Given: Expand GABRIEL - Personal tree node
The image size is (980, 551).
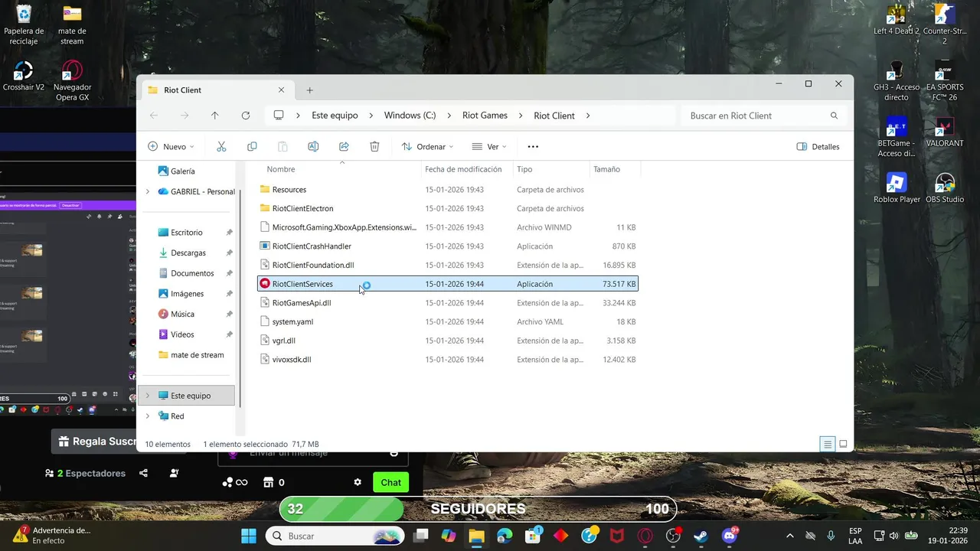Looking at the screenshot, I should pos(148,191).
